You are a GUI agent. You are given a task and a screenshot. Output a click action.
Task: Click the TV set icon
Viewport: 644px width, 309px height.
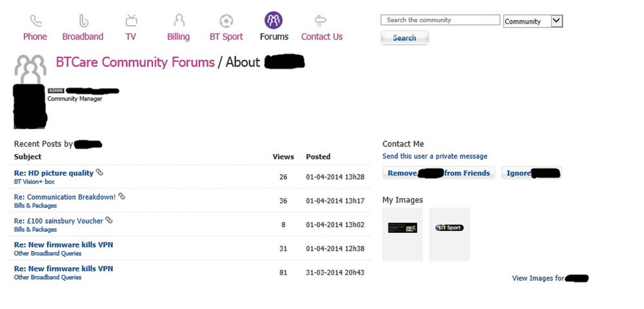coord(131,20)
